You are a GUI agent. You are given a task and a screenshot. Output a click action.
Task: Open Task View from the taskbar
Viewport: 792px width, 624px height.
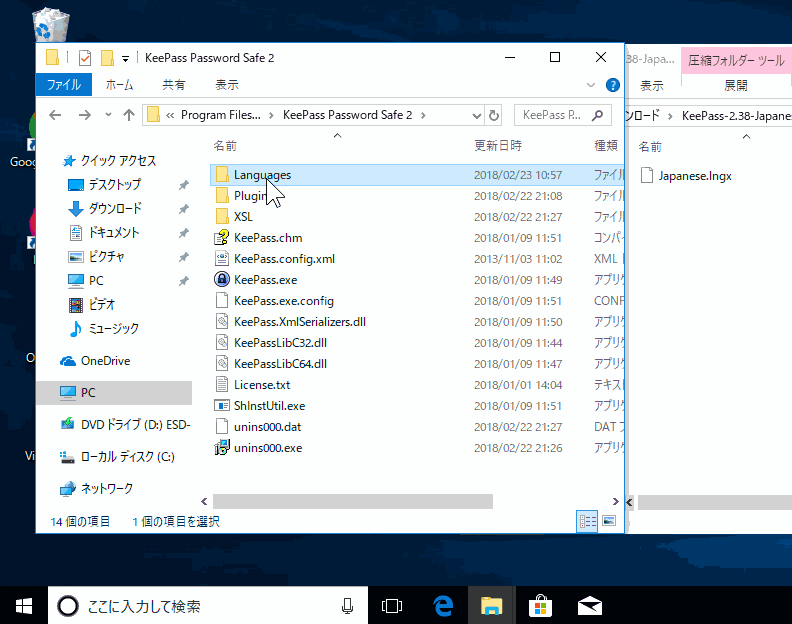point(392,606)
